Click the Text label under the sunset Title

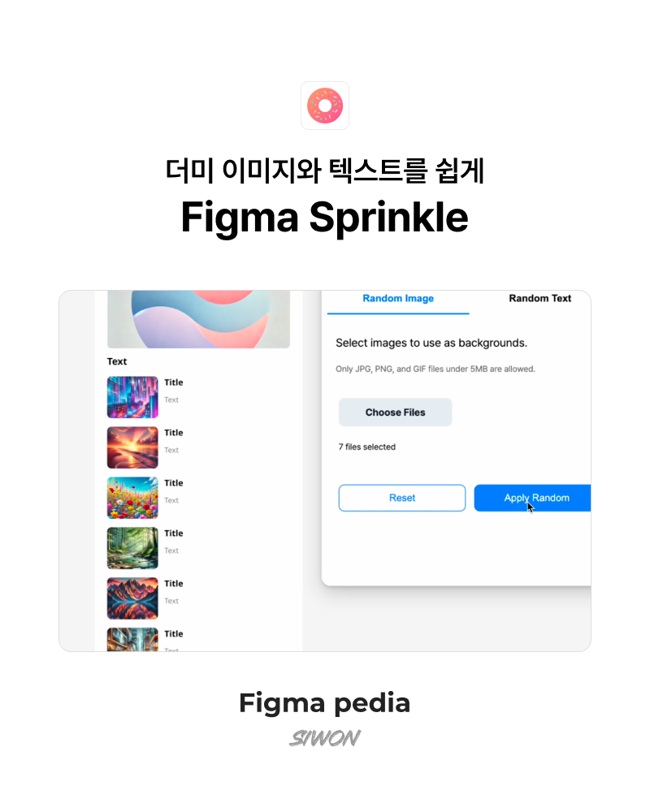[x=171, y=450]
